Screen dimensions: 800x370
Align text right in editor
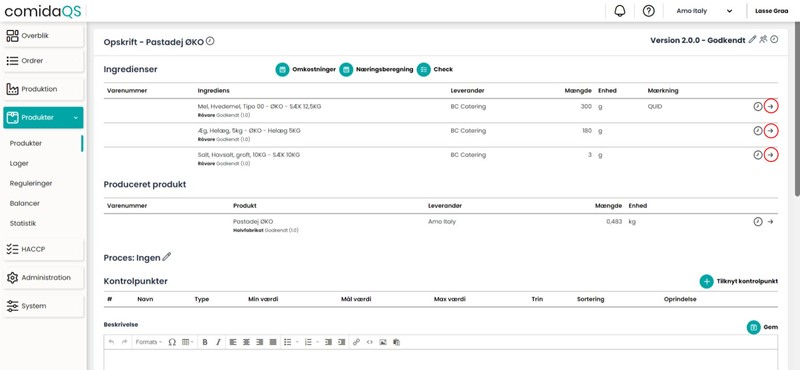click(260, 342)
